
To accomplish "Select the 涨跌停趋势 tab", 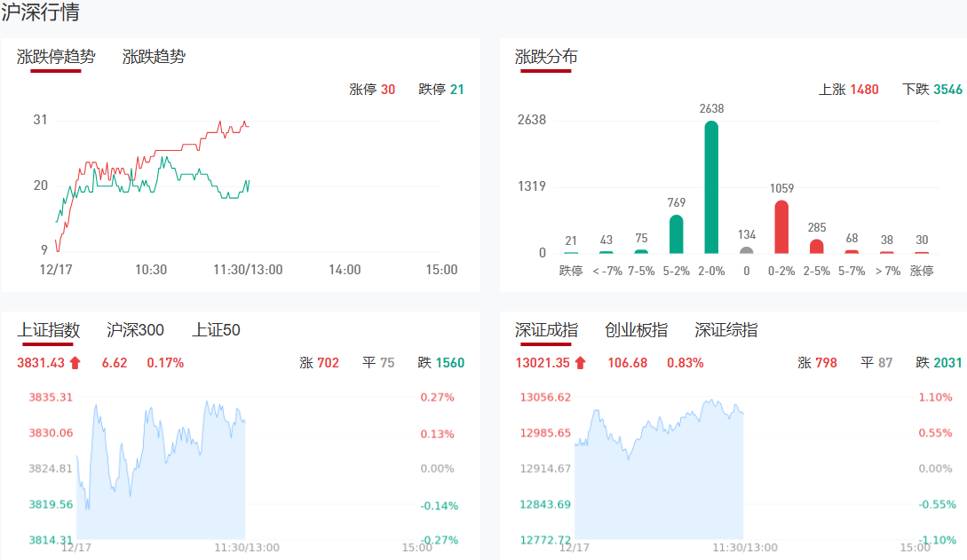I will [56, 57].
